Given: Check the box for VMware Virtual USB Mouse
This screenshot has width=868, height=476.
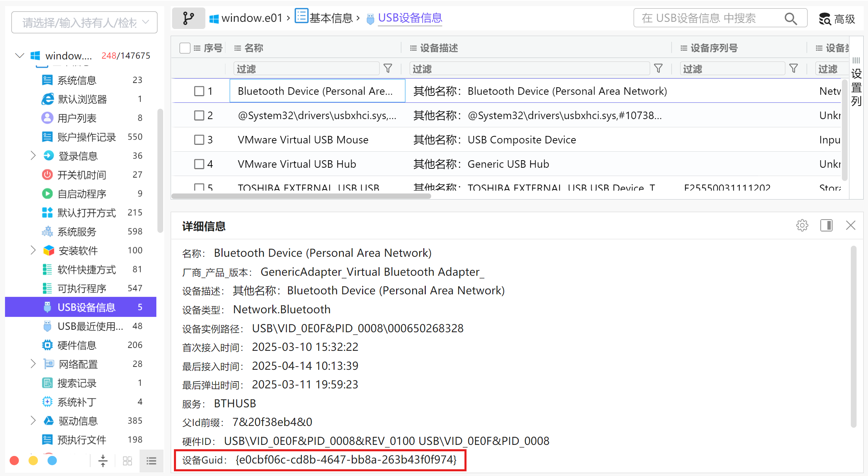Looking at the screenshot, I should (199, 140).
